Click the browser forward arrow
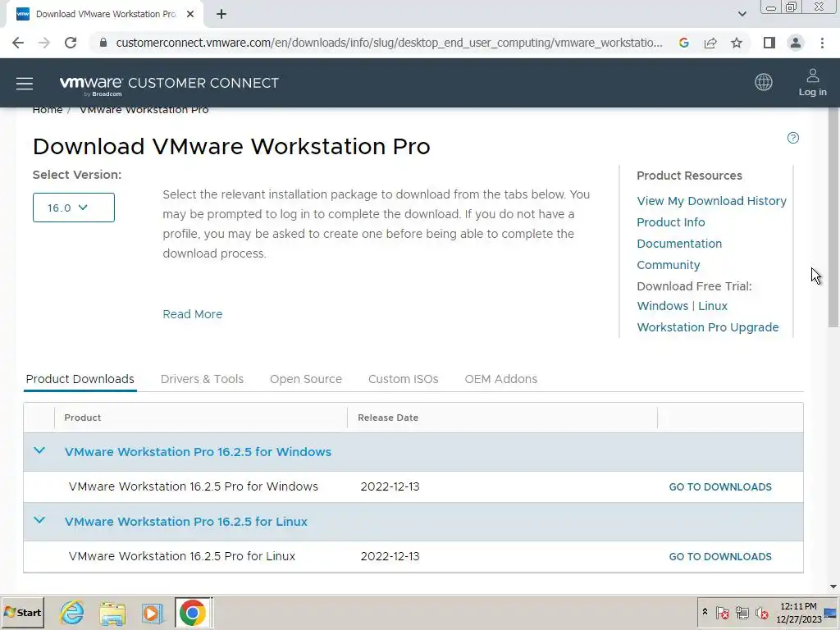 coord(44,43)
